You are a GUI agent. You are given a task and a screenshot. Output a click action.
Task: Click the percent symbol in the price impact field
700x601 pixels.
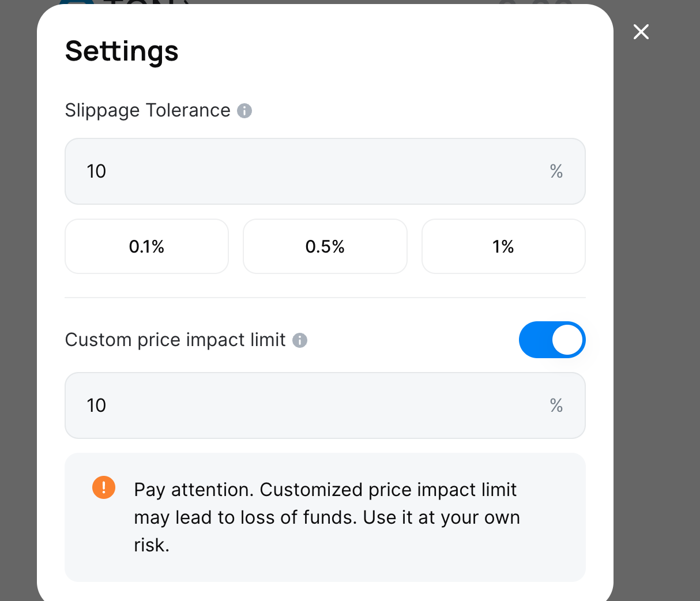[556, 405]
